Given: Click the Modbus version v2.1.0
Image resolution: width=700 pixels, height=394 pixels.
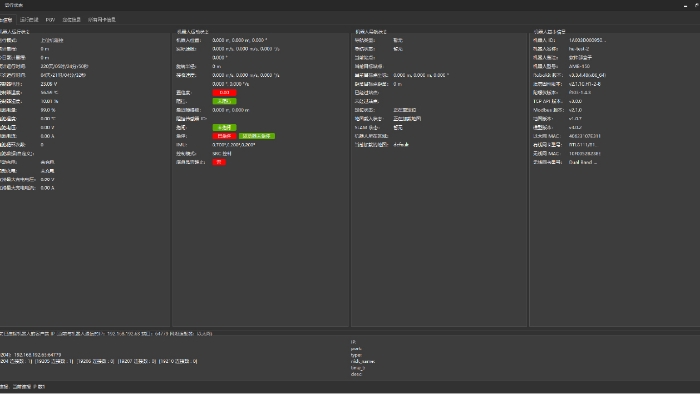Looking at the screenshot, I should click(575, 110).
